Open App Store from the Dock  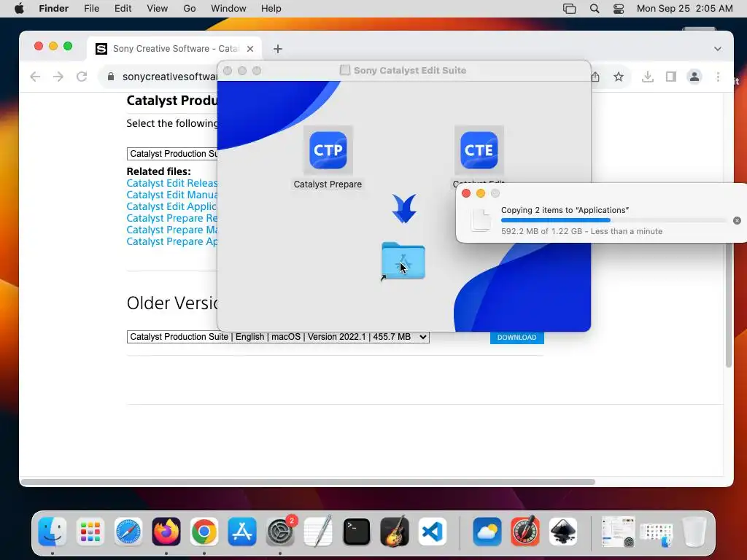(x=242, y=532)
